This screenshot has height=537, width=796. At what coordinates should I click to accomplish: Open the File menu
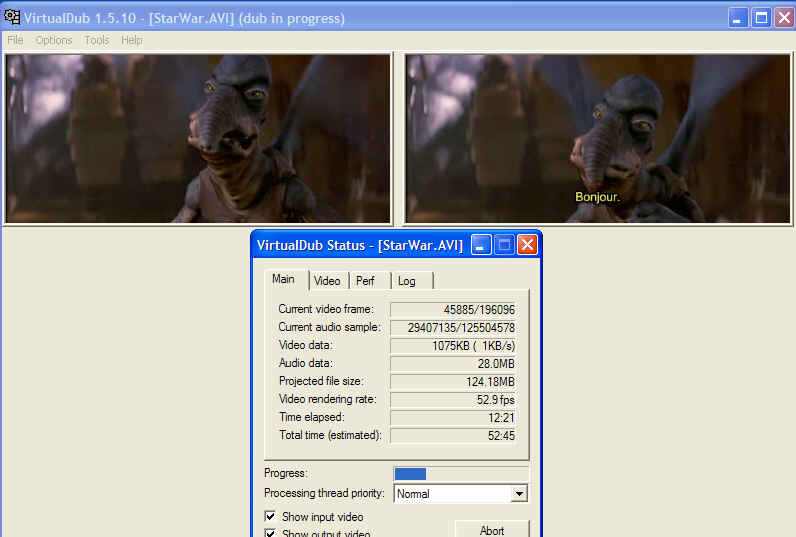click(x=15, y=40)
